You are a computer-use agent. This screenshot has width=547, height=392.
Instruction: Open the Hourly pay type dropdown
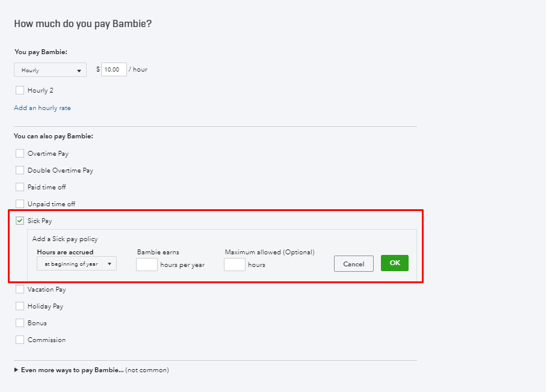(50, 70)
